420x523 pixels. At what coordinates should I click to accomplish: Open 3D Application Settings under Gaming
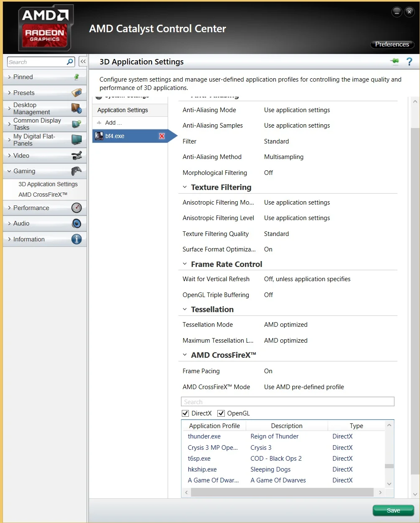[x=48, y=184]
